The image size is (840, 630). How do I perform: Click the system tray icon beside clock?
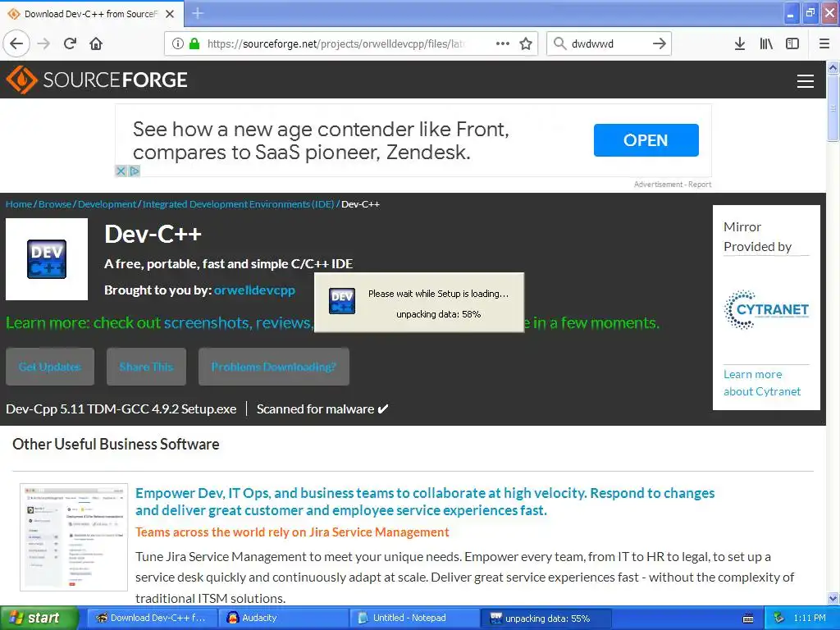(x=779, y=619)
